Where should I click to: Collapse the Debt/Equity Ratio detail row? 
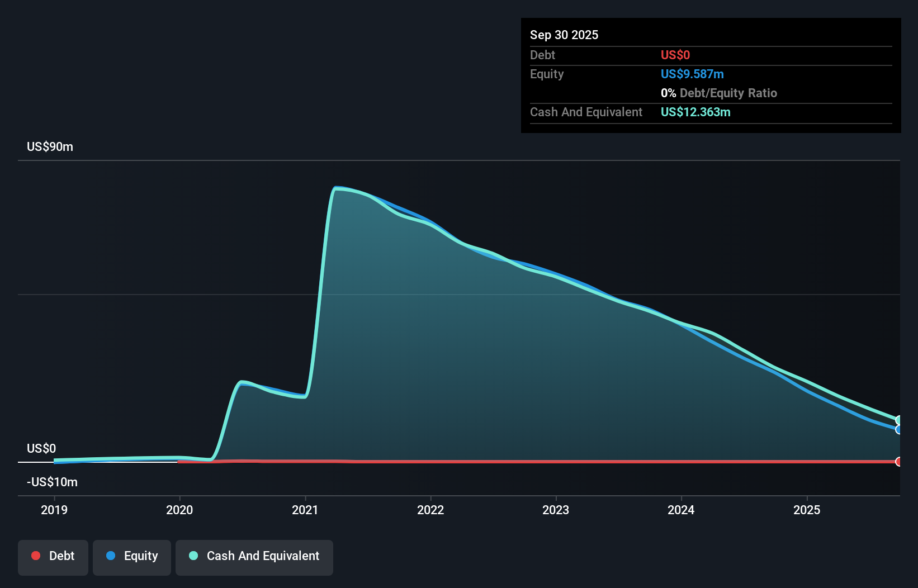tap(719, 93)
